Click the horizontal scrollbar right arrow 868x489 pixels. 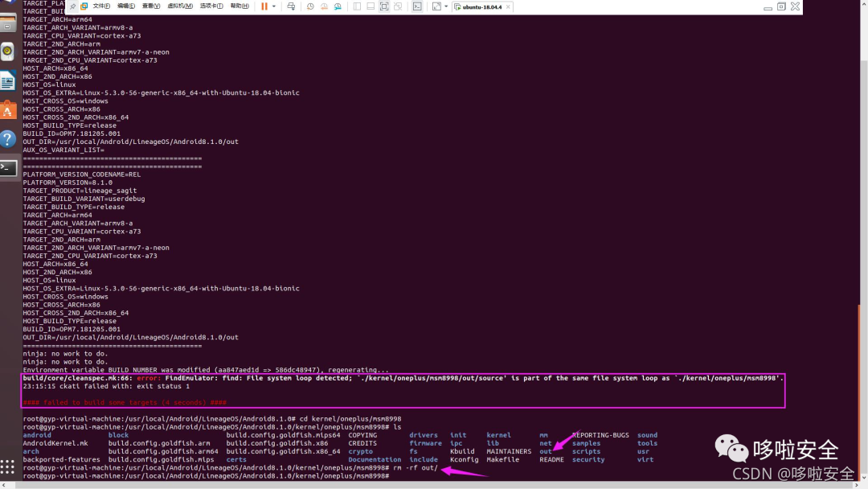857,485
